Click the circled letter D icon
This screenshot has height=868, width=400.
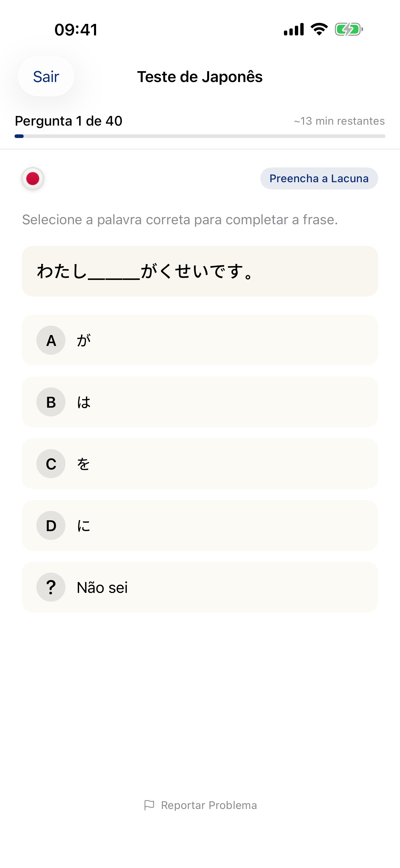point(51,525)
